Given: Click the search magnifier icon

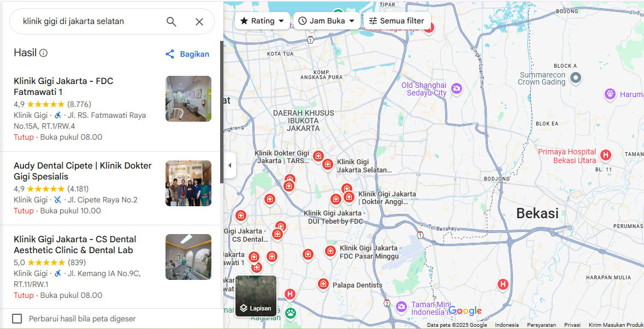Looking at the screenshot, I should click(172, 21).
